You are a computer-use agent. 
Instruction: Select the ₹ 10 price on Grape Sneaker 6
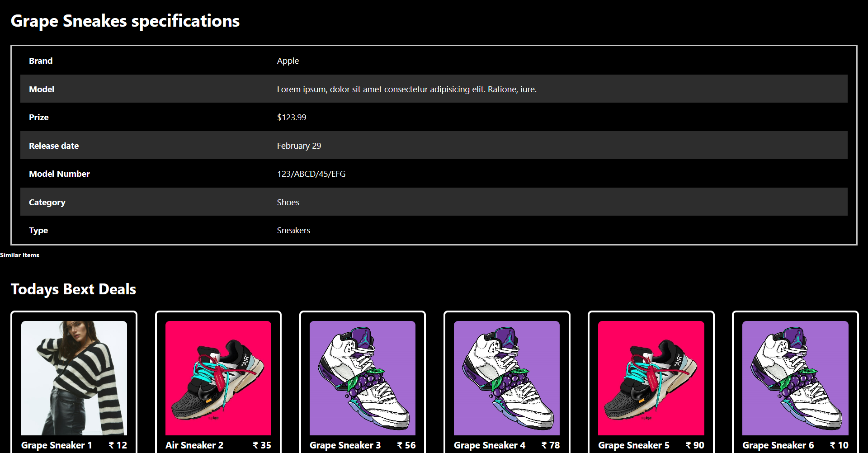pyautogui.click(x=839, y=445)
